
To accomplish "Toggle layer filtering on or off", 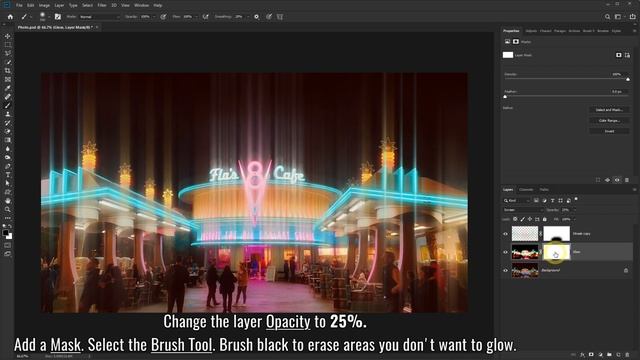I will click(576, 199).
